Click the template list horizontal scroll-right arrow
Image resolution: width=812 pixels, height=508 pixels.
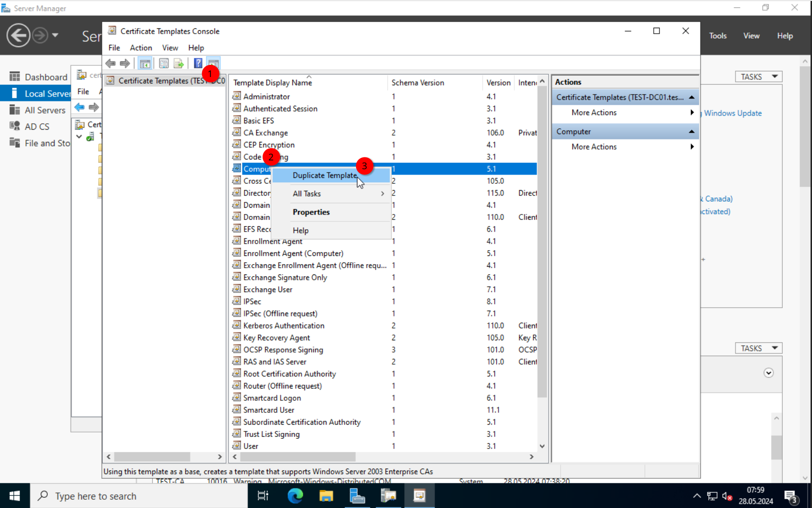(x=531, y=457)
